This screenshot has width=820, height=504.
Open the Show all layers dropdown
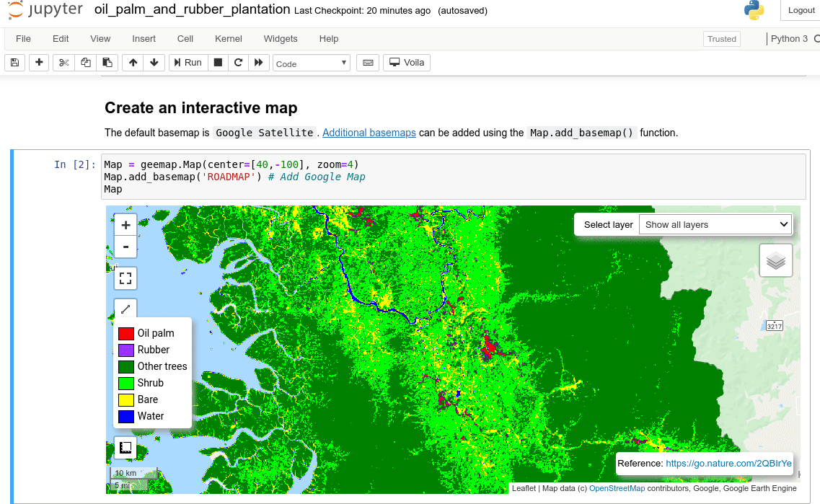715,224
